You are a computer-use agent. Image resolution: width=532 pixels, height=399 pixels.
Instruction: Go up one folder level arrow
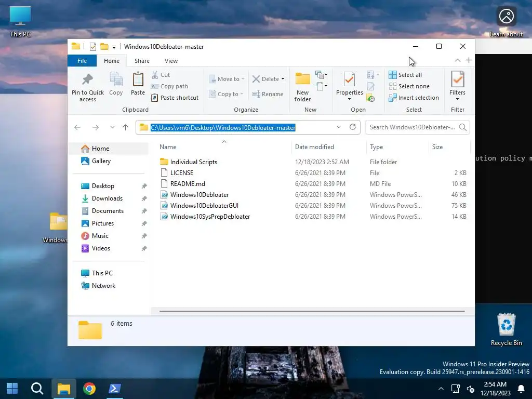point(126,127)
